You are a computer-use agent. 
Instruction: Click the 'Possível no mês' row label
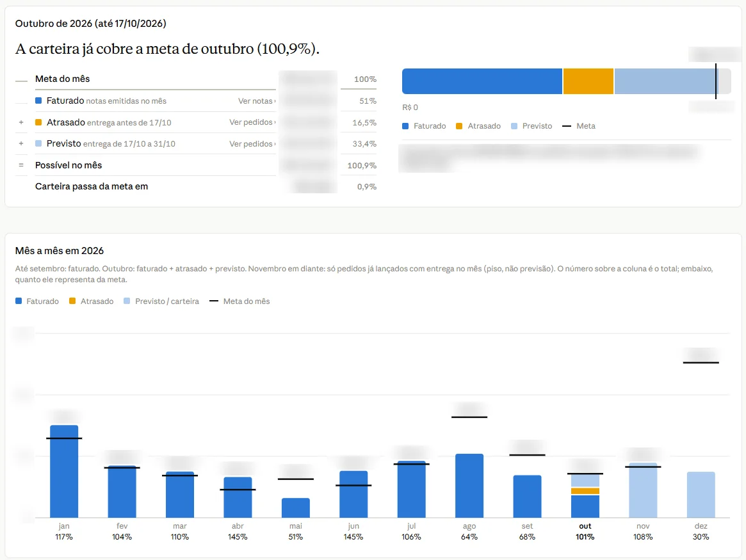point(69,165)
